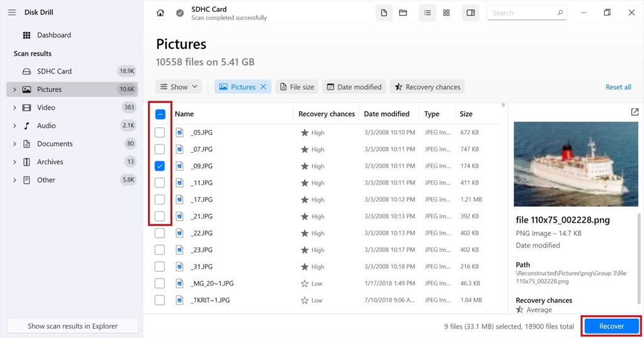Viewport: 644px width, 338px height.
Task: Toggle the select-all header checkbox
Action: (160, 114)
